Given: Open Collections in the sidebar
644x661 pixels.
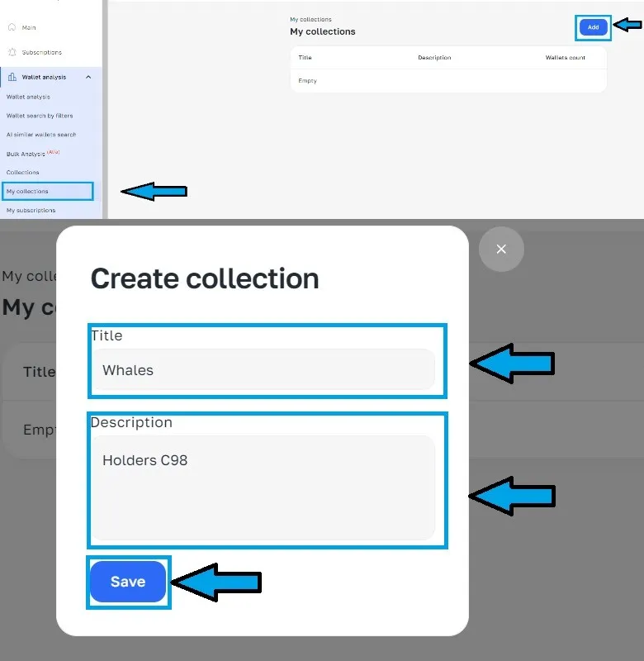Looking at the screenshot, I should (23, 173).
